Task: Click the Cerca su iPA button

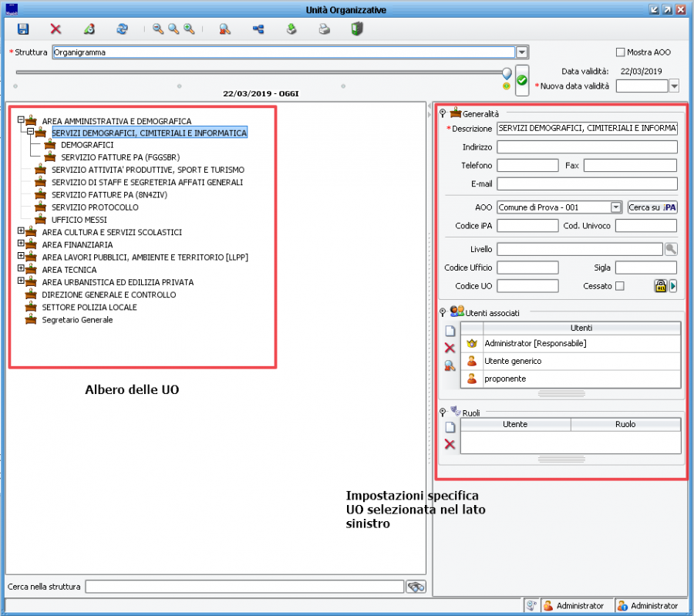Action: point(652,207)
